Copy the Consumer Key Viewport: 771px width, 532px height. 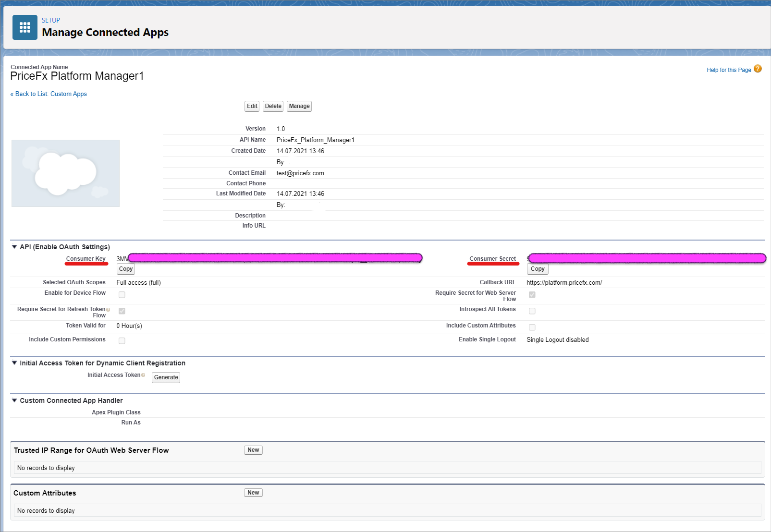[x=126, y=269]
